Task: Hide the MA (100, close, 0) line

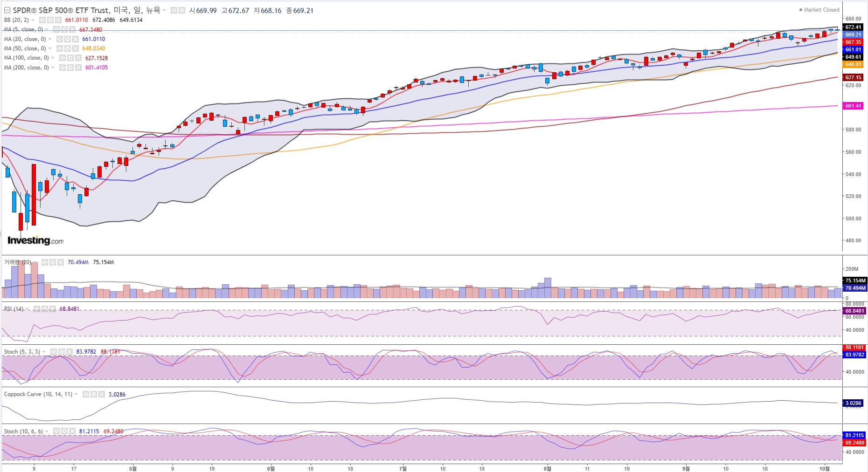Action: pyautogui.click(x=62, y=58)
